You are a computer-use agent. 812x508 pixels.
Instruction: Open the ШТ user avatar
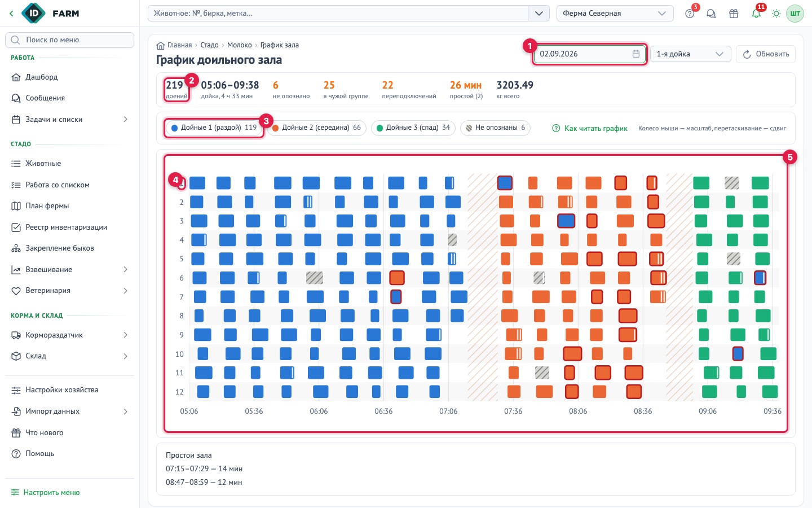(795, 14)
